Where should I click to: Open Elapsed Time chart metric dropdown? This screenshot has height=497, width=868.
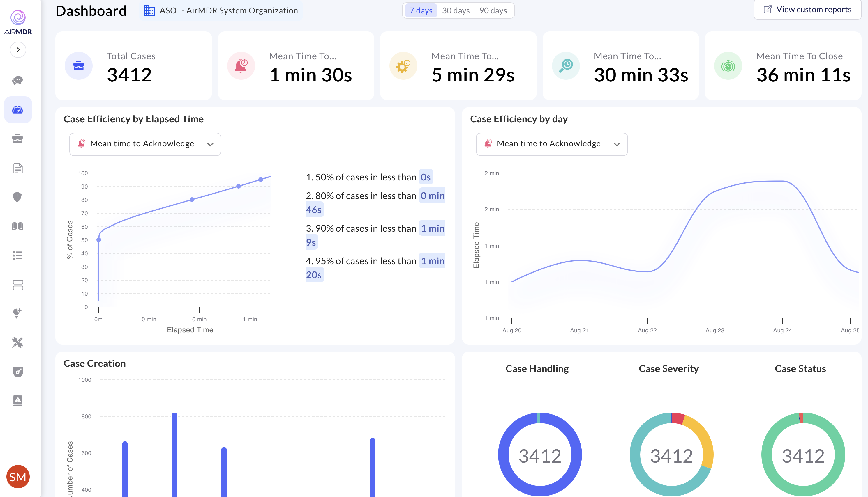coord(145,144)
